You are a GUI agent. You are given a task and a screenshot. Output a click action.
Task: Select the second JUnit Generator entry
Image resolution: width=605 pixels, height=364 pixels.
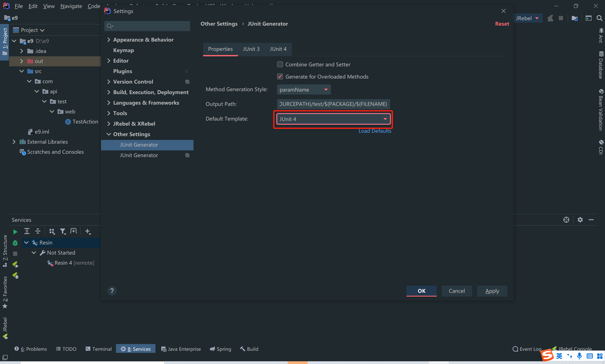pyautogui.click(x=147, y=155)
